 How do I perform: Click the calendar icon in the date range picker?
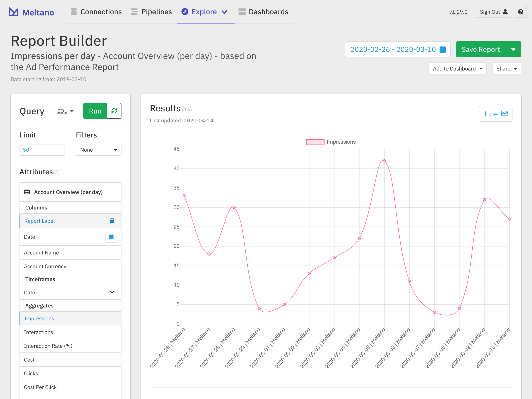443,49
